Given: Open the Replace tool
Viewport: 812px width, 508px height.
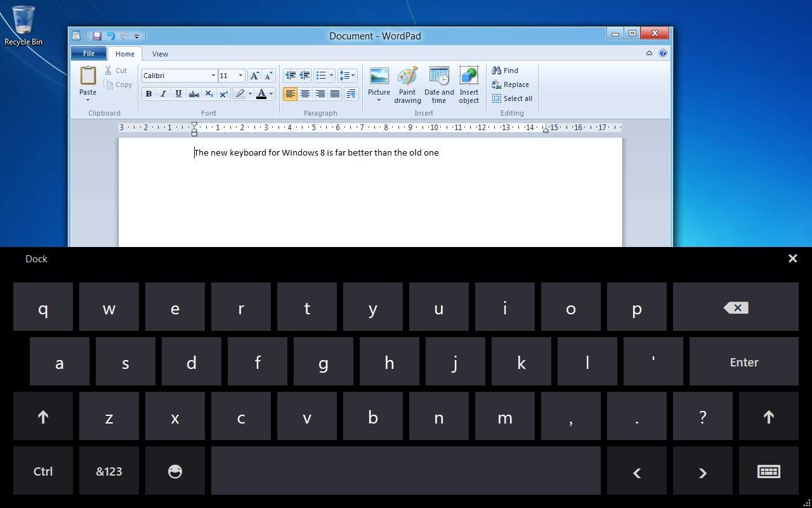Looking at the screenshot, I should (511, 84).
